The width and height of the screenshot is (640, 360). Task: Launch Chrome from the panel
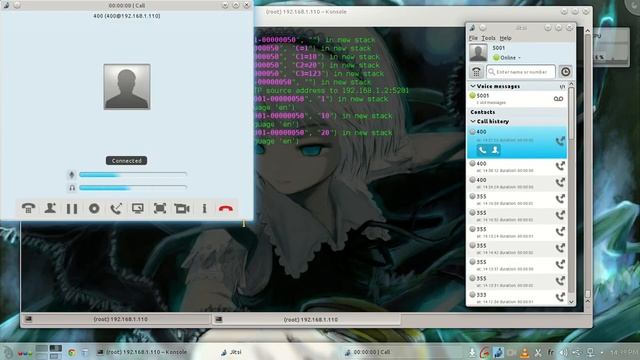click(x=71, y=352)
